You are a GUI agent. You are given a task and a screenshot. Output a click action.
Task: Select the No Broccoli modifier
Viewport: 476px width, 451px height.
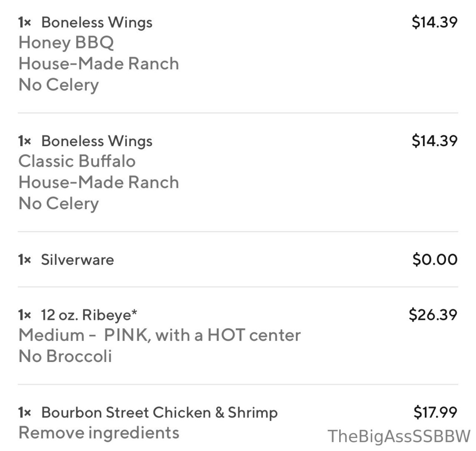tap(65, 356)
